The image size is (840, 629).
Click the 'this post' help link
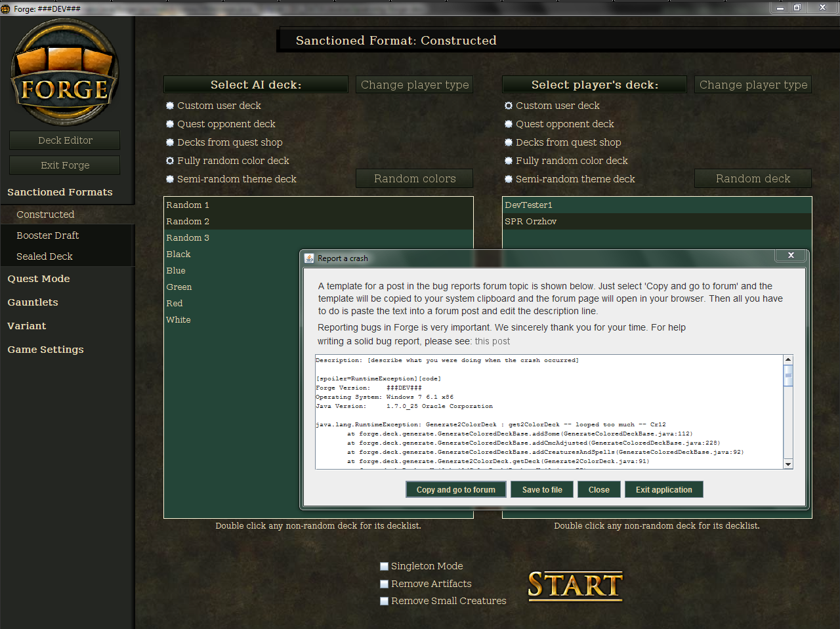click(492, 341)
